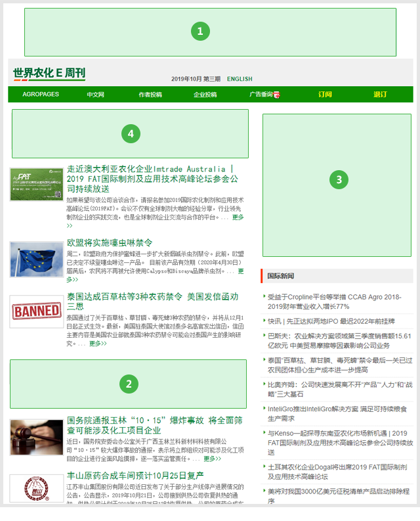
Task: Open the Imtrade Australia article headline
Action: 152,179
